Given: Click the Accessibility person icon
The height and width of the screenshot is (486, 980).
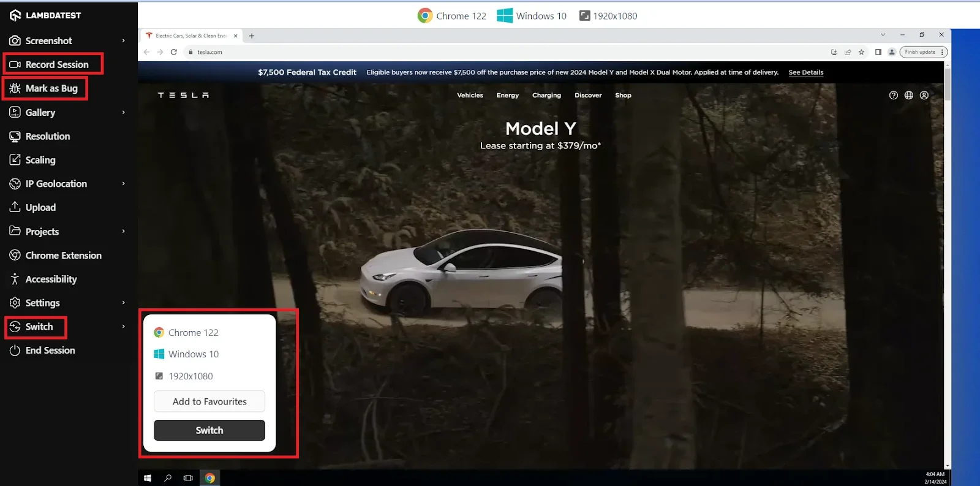Looking at the screenshot, I should tap(15, 279).
